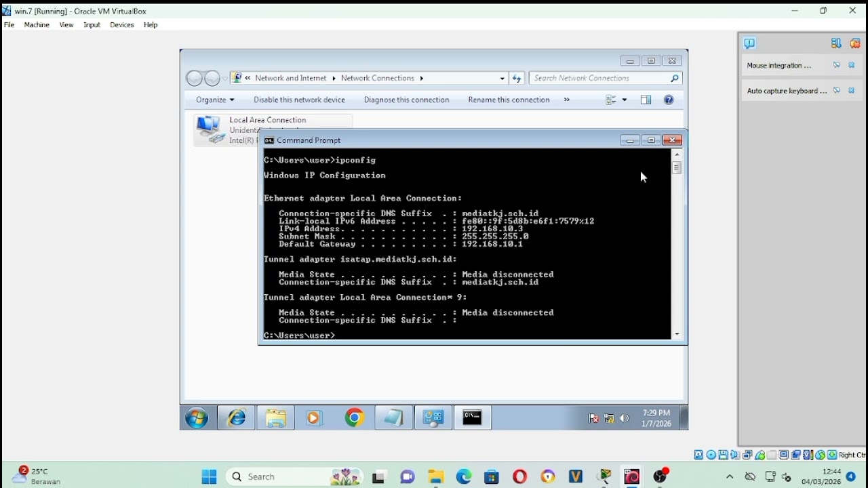Click the address bar refresh button
868x488 pixels.
pyautogui.click(x=517, y=79)
